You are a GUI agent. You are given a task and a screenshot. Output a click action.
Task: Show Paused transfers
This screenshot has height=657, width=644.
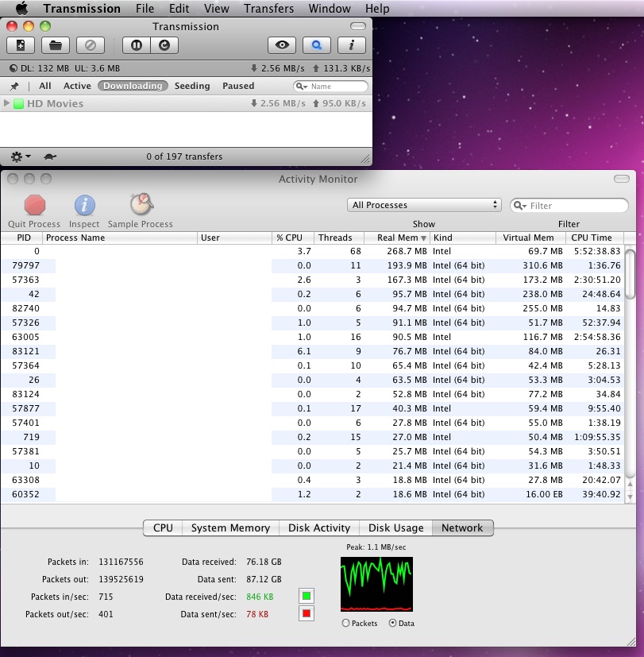tap(238, 86)
